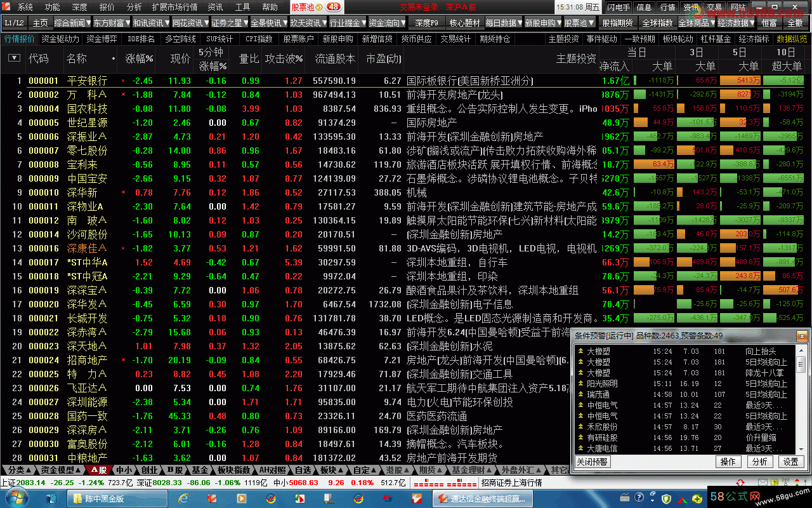Open the 系统 menu
The height and width of the screenshot is (508, 812).
pos(25,7)
